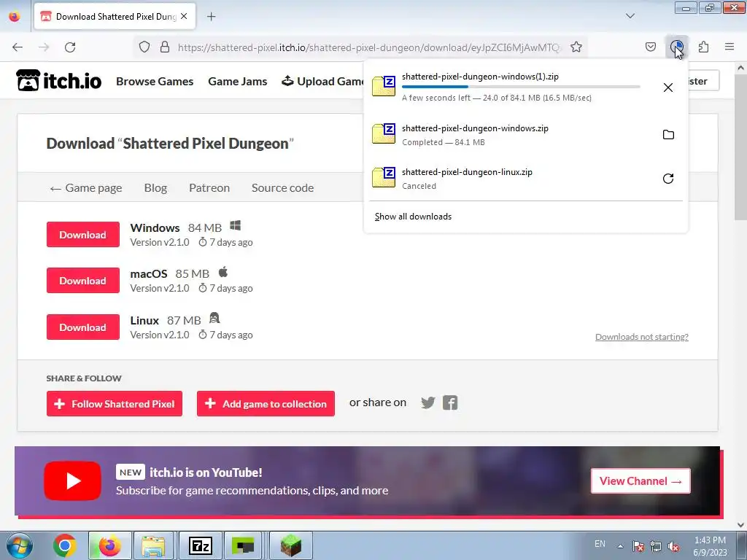Show hidden system tray icons

click(x=620, y=546)
